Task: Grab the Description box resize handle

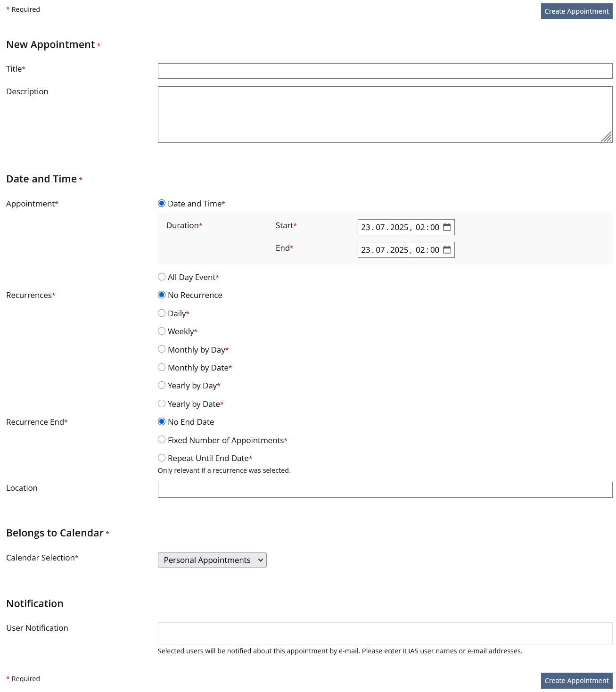Action: tap(607, 137)
